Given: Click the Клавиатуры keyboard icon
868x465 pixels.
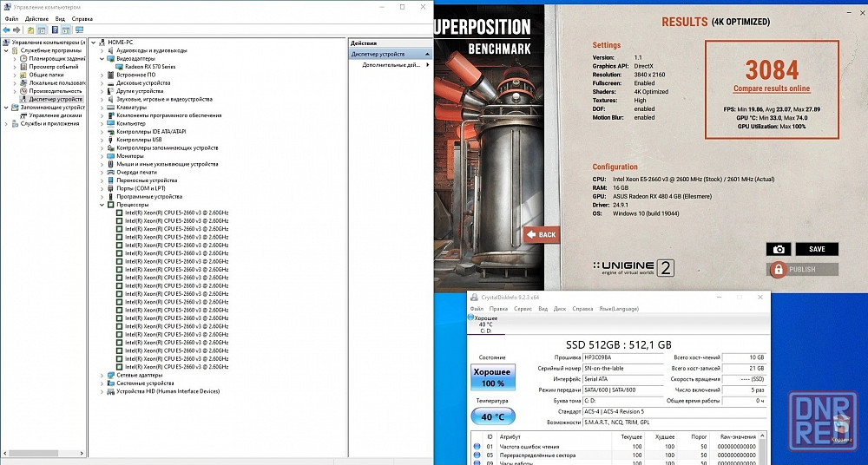Looking at the screenshot, I should click(x=111, y=107).
